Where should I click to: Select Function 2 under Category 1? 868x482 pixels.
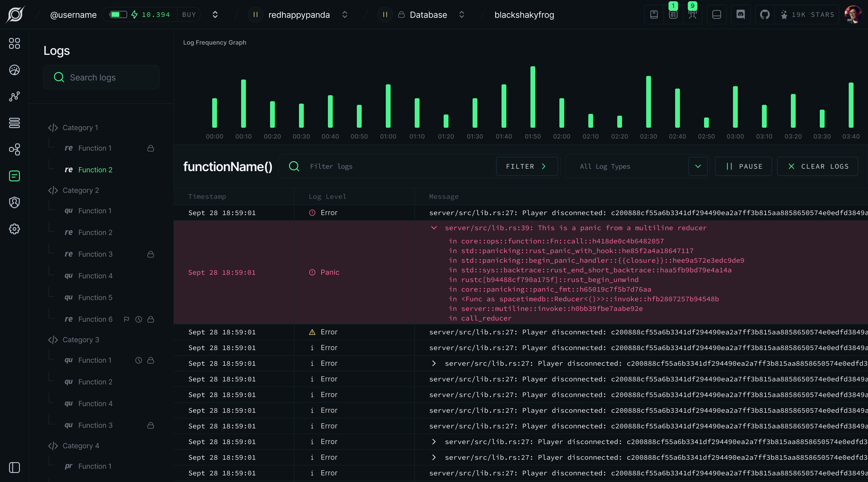95,170
